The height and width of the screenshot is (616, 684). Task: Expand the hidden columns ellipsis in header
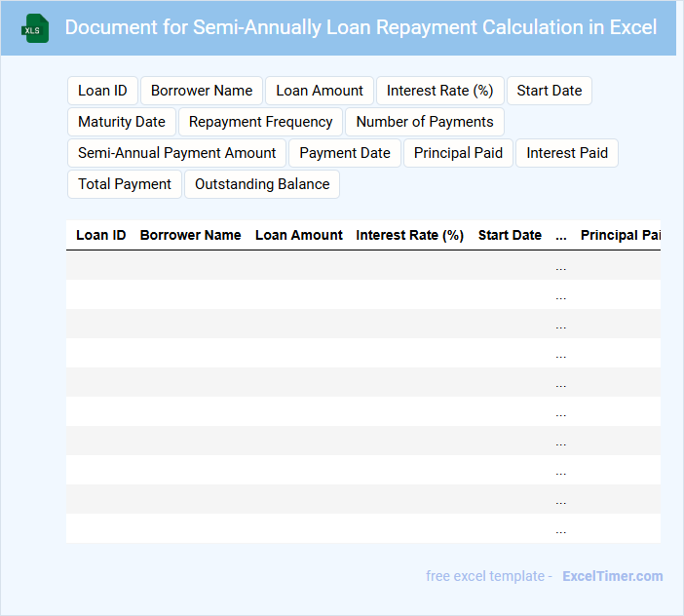560,235
